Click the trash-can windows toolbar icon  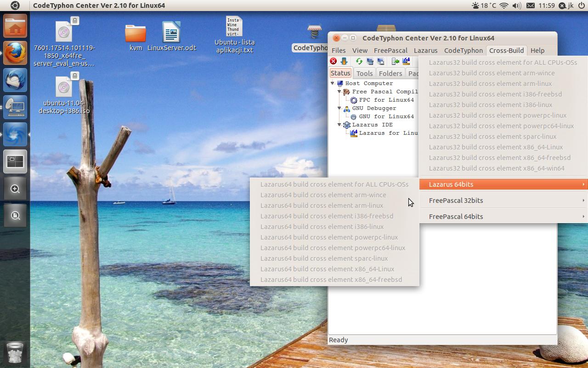pyautogui.click(x=370, y=61)
